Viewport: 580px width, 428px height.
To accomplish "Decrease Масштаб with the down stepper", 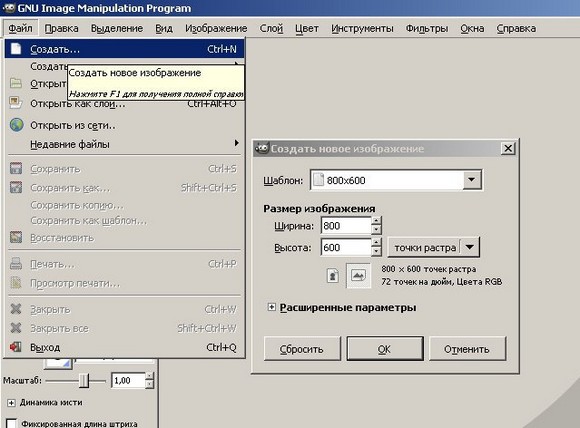I will [149, 384].
